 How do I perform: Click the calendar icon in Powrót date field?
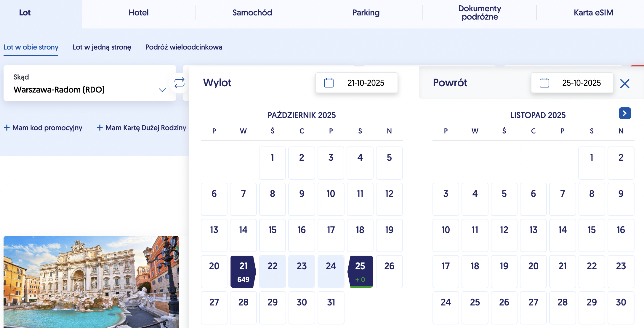[544, 83]
